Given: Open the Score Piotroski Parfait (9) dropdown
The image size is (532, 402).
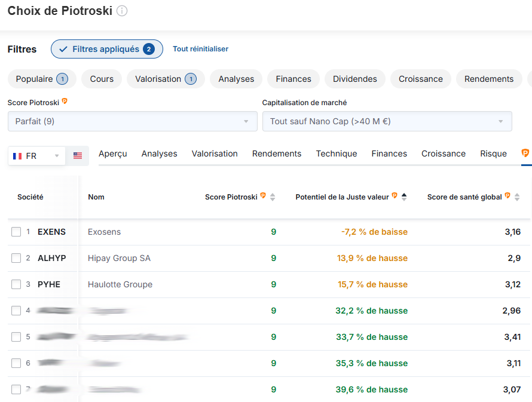Looking at the screenshot, I should [133, 121].
